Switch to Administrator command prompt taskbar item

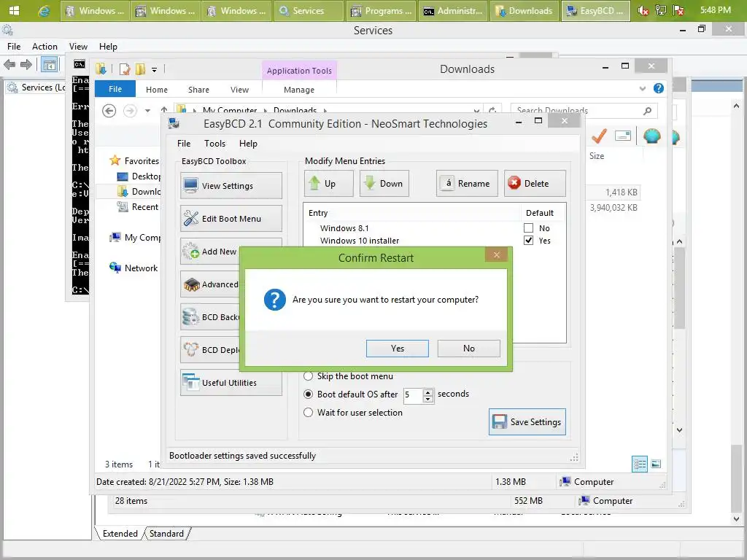click(x=453, y=10)
